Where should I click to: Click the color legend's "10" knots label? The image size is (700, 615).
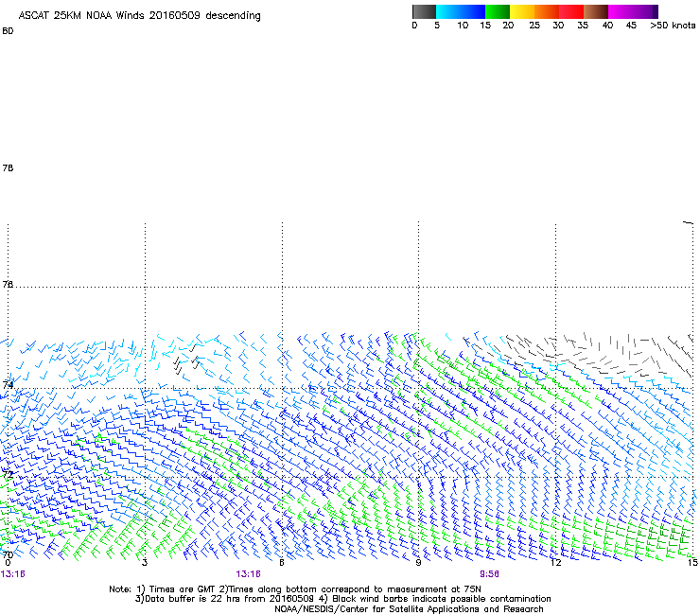(x=463, y=26)
